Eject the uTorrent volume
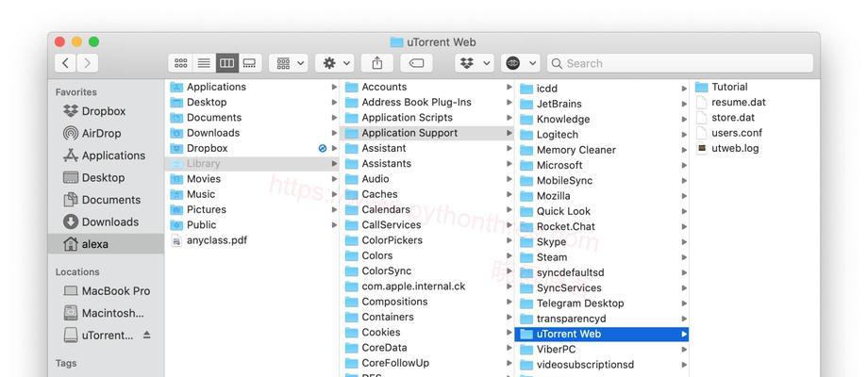This screenshot has width=868, height=377. 146,335
